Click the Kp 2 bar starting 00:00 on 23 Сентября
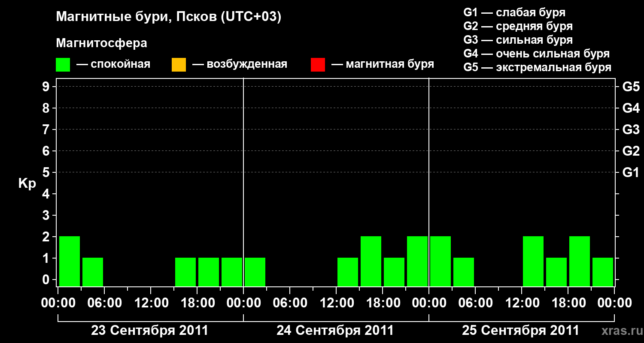 pos(70,261)
